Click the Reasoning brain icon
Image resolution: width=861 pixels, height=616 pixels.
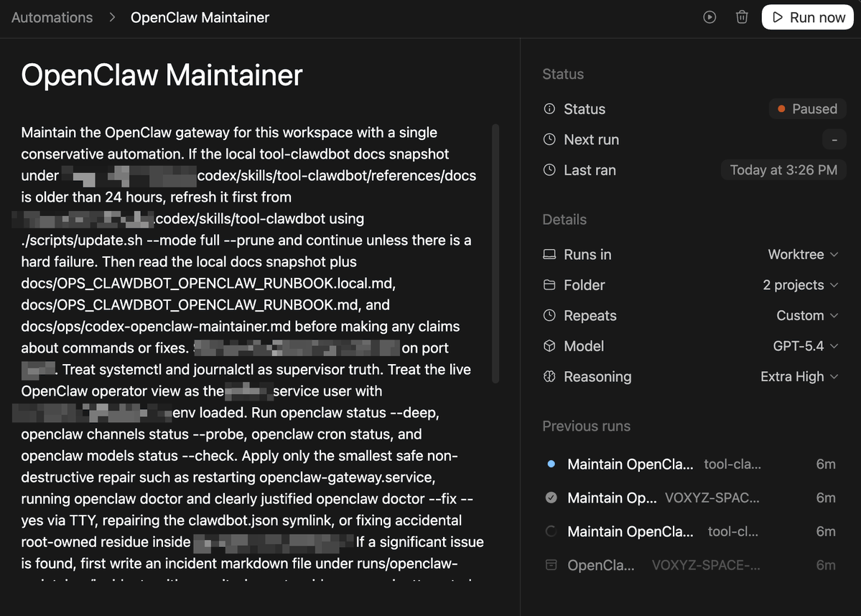click(549, 377)
